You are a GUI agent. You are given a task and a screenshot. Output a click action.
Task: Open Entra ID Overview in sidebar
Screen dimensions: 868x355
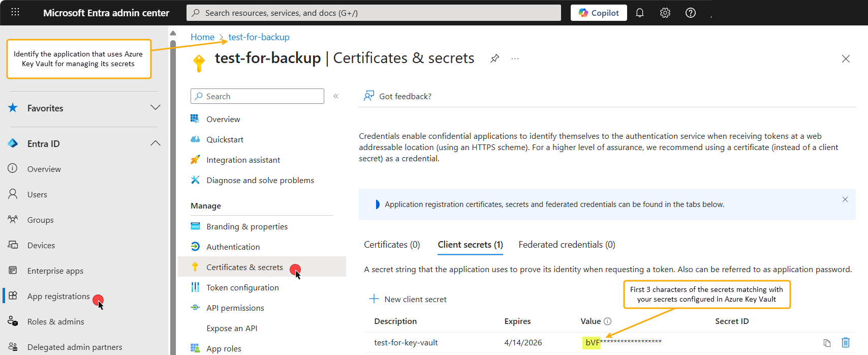click(44, 169)
